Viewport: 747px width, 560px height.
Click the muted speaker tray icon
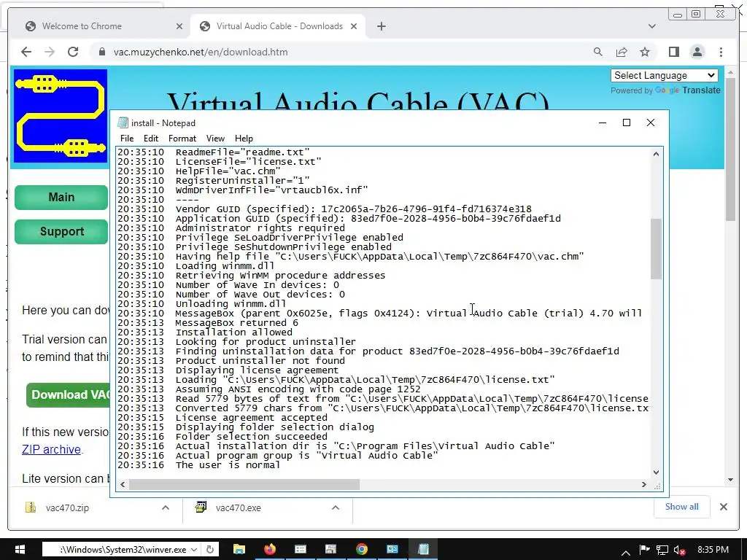tap(680, 550)
